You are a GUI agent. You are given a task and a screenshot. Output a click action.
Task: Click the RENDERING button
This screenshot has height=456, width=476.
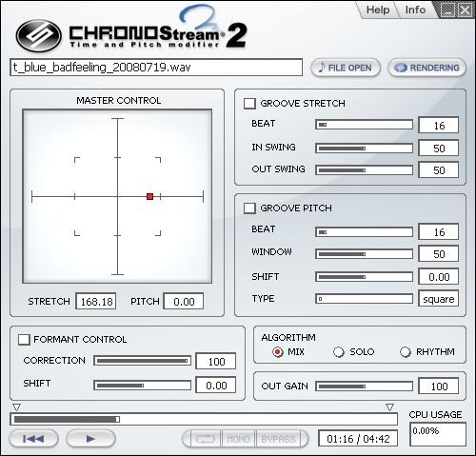426,68
